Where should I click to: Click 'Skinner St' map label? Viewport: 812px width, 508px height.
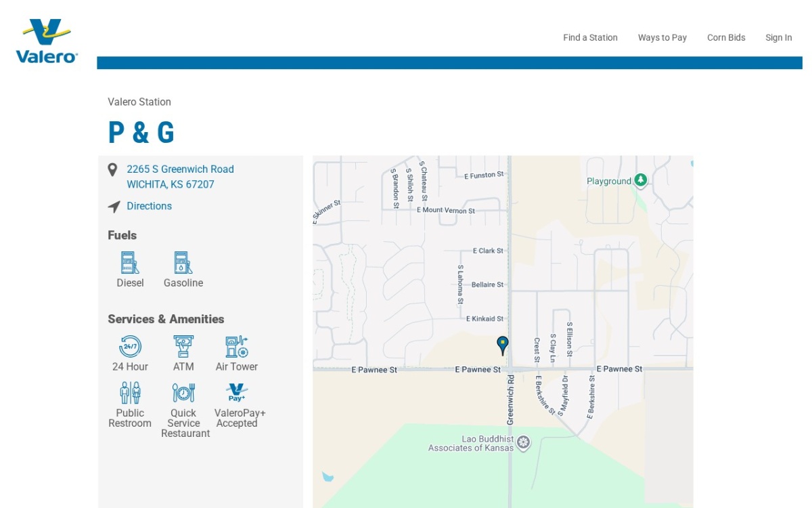coord(326,211)
